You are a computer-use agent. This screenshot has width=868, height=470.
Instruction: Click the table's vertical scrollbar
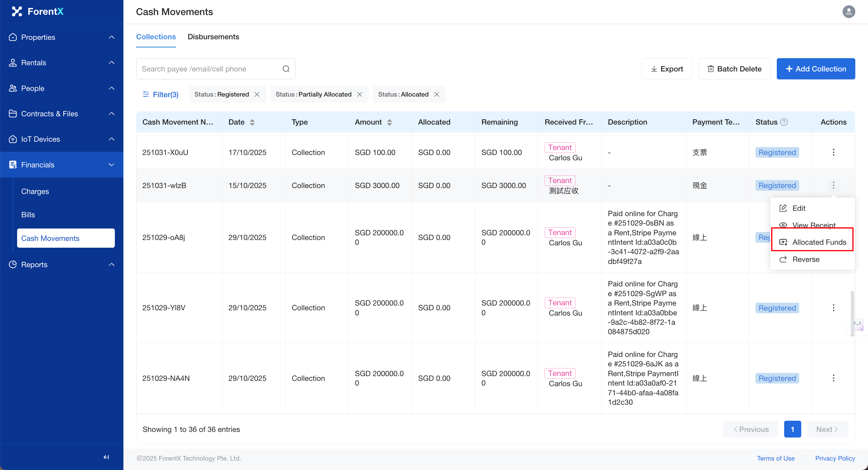pyautogui.click(x=852, y=313)
